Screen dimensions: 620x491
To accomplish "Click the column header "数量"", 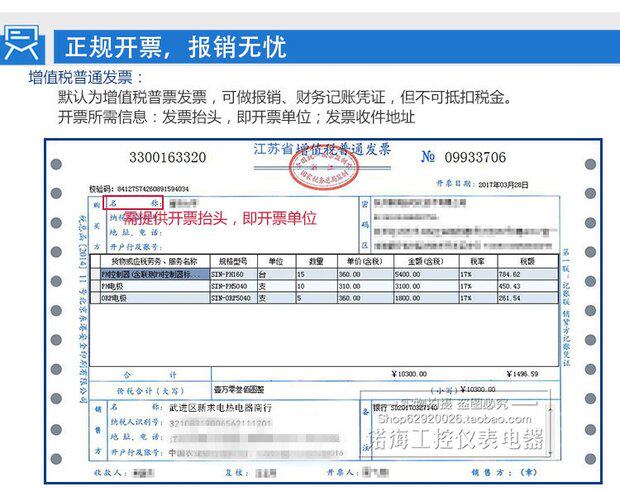I will point(316,261).
